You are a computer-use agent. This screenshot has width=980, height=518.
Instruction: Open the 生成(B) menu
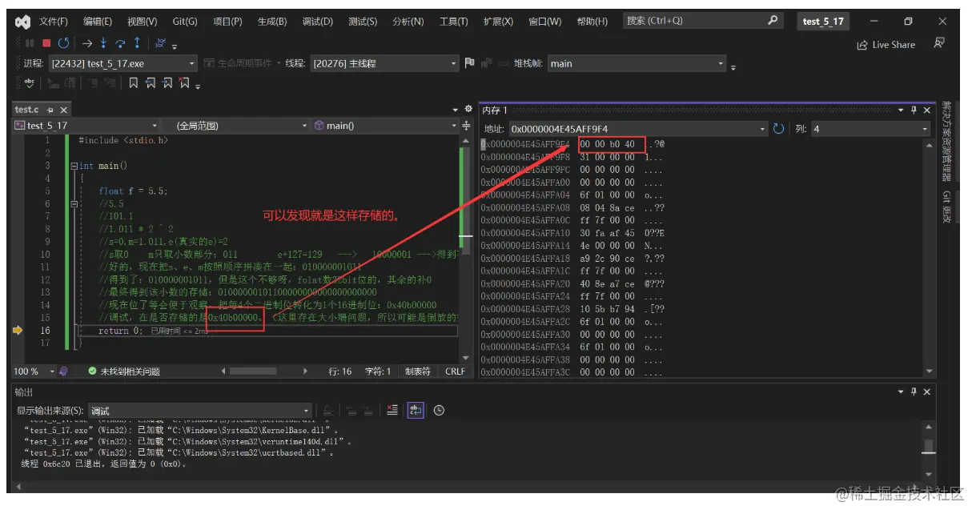coord(272,22)
